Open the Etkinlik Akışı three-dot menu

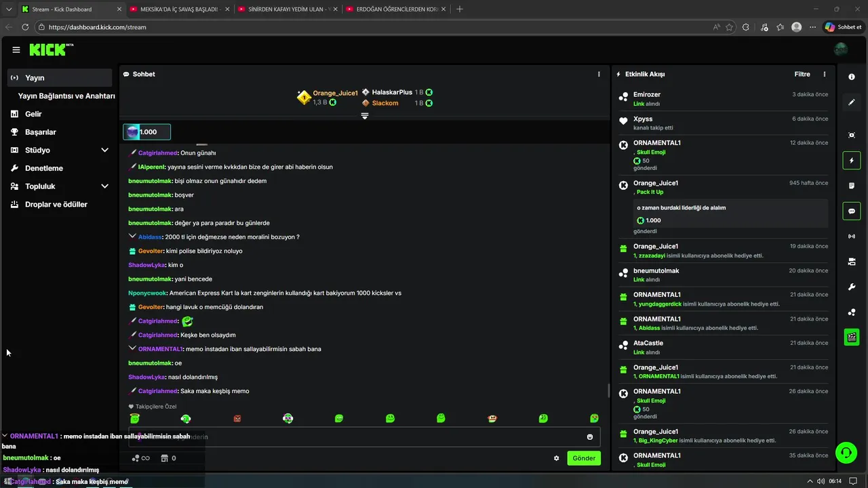[x=825, y=74]
